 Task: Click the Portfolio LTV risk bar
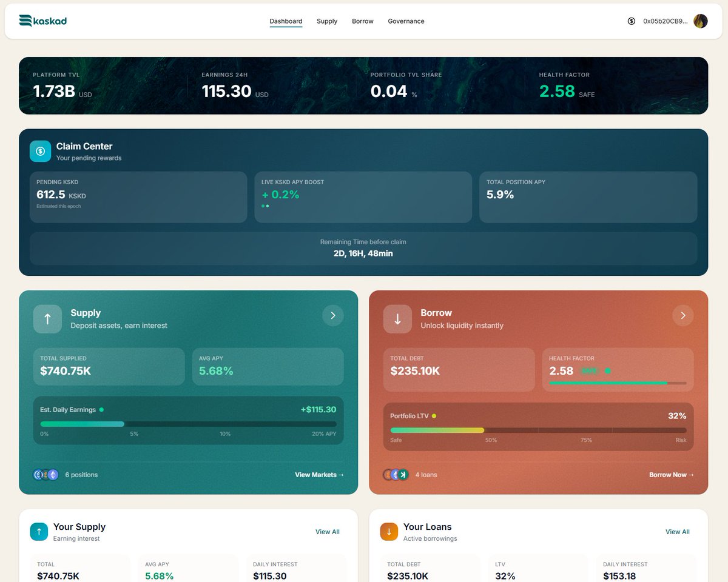[538, 430]
